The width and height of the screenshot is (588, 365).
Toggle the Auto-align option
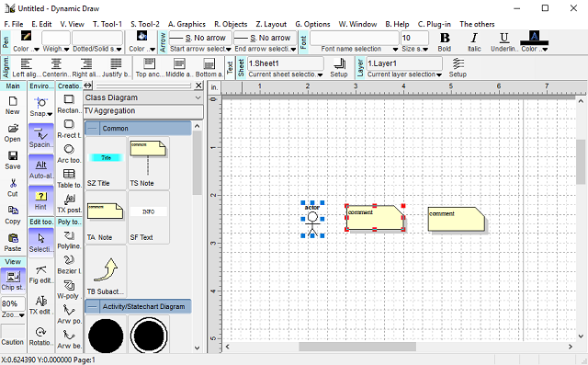[40, 169]
